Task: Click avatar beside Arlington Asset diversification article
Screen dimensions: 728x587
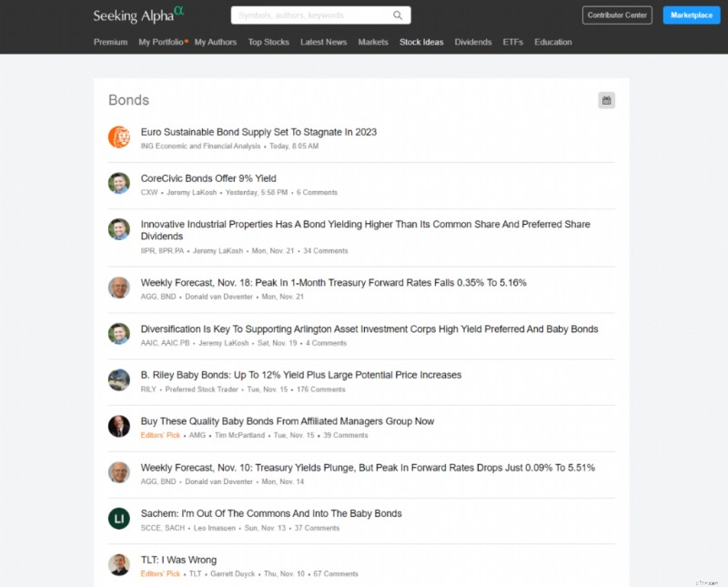Action: point(119,333)
